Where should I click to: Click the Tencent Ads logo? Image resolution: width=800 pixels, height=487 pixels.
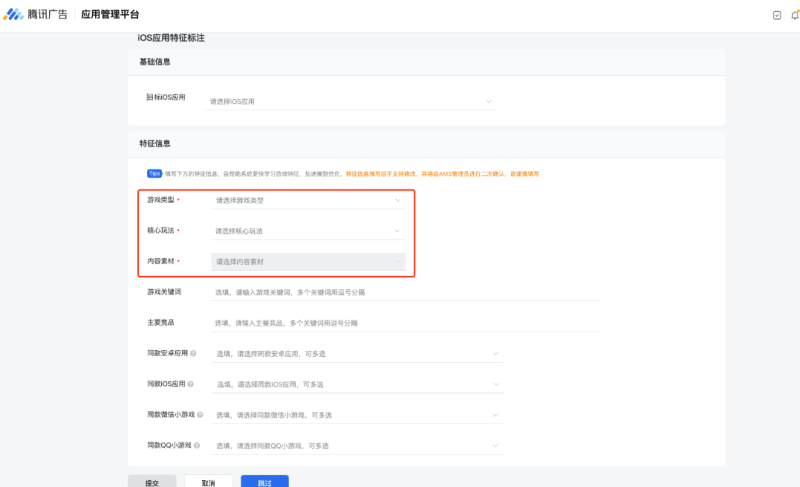click(x=35, y=14)
